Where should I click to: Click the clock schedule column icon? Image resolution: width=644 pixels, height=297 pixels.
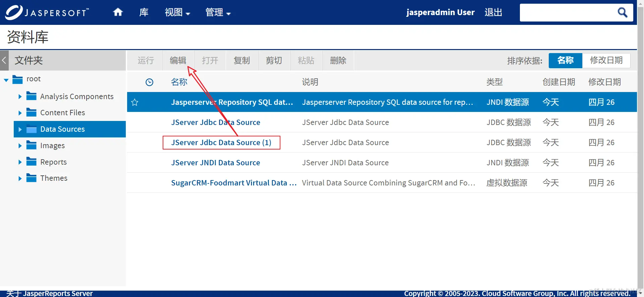[x=150, y=82]
